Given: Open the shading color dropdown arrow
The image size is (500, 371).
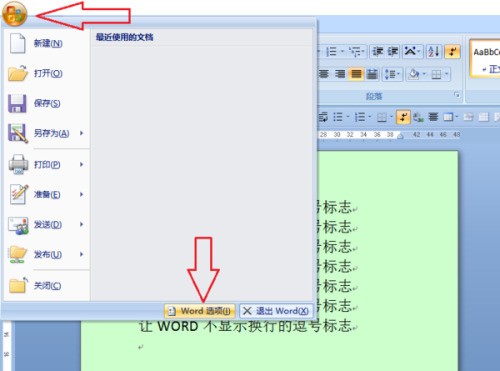Looking at the screenshot, I should 425,74.
